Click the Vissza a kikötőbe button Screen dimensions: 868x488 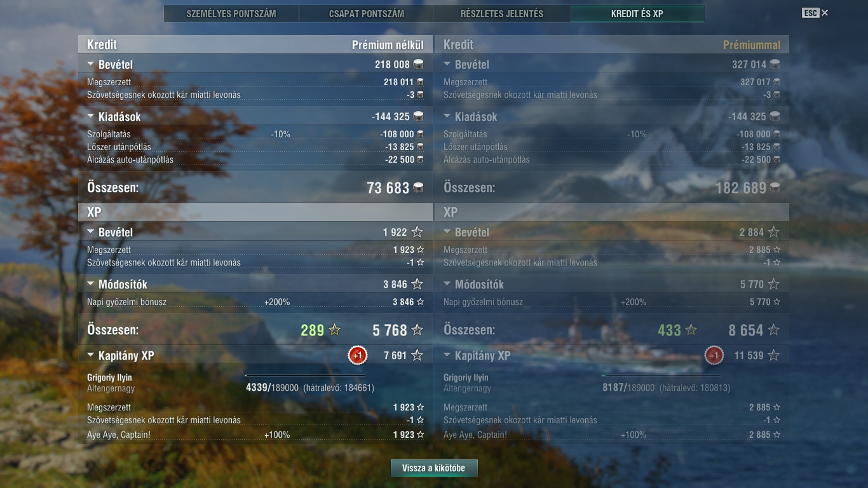(x=434, y=468)
